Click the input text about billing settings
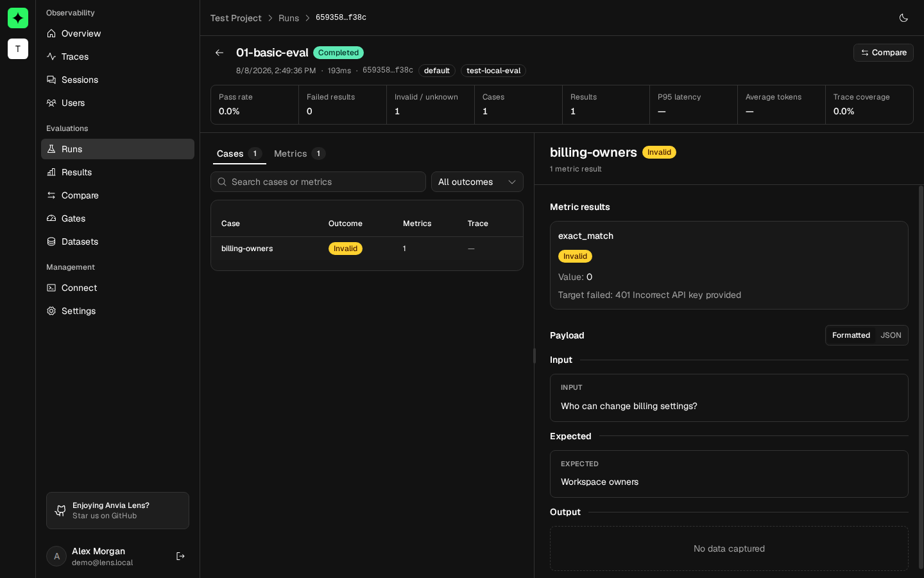Image resolution: width=924 pixels, height=578 pixels. pos(629,406)
